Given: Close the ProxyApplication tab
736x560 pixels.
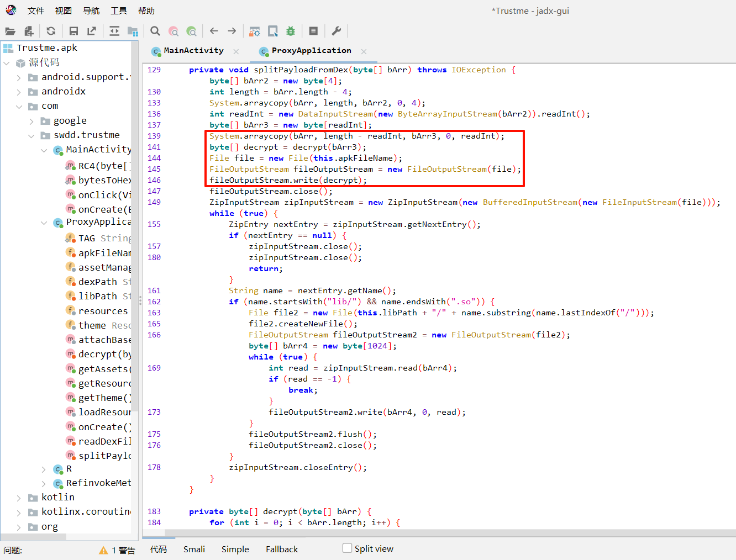Looking at the screenshot, I should click(x=364, y=51).
